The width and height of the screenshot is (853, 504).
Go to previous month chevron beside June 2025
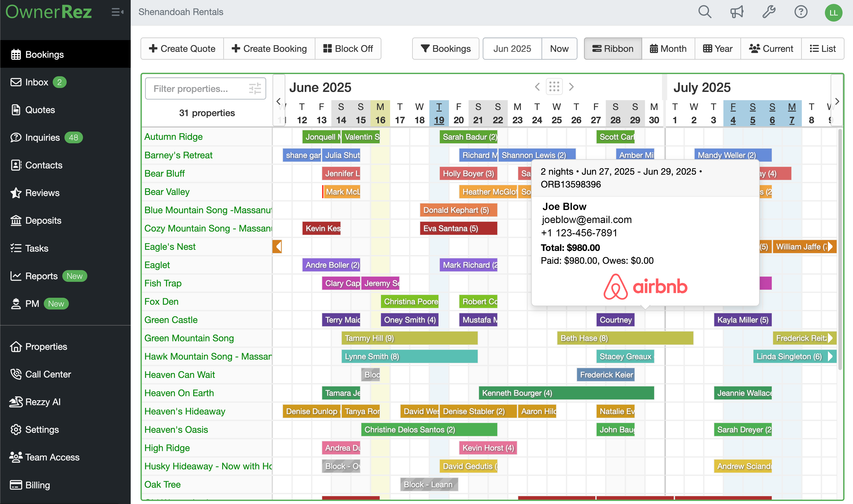coord(537,87)
